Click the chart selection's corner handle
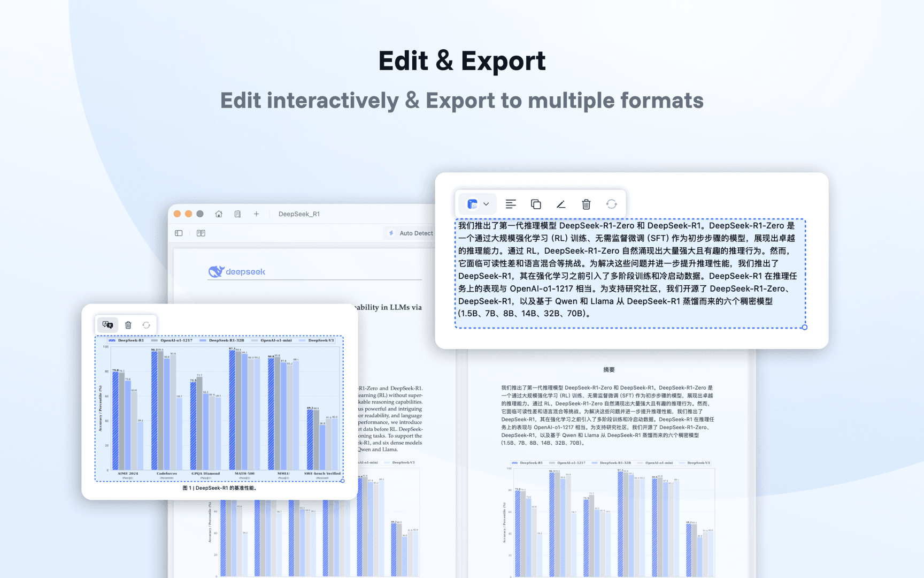This screenshot has width=924, height=578. 343,481
